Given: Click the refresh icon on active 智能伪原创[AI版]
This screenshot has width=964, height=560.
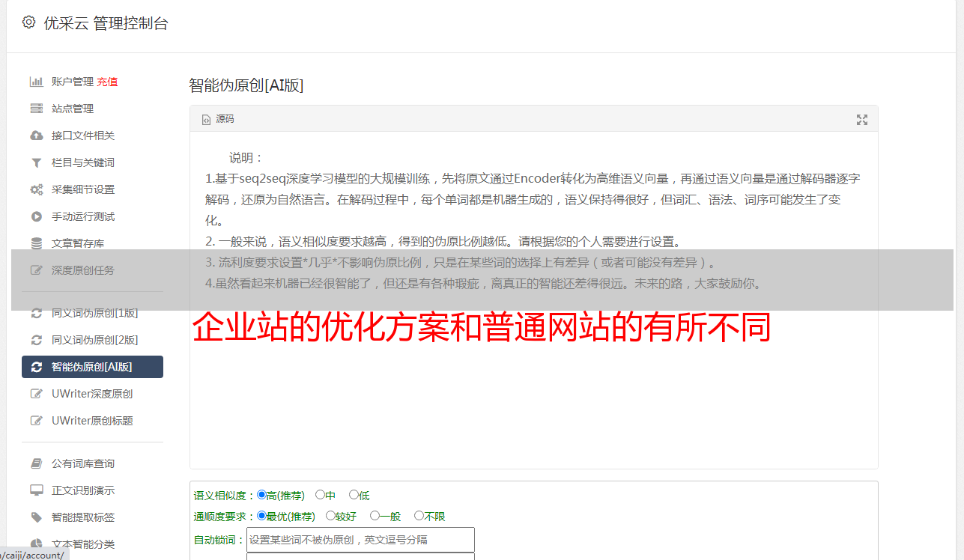Looking at the screenshot, I should (x=36, y=367).
